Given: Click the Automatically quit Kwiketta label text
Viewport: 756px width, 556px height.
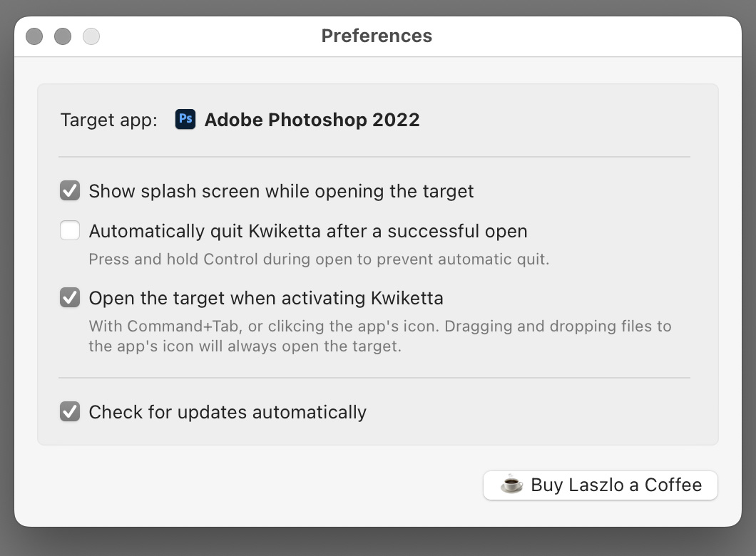Looking at the screenshot, I should [307, 231].
